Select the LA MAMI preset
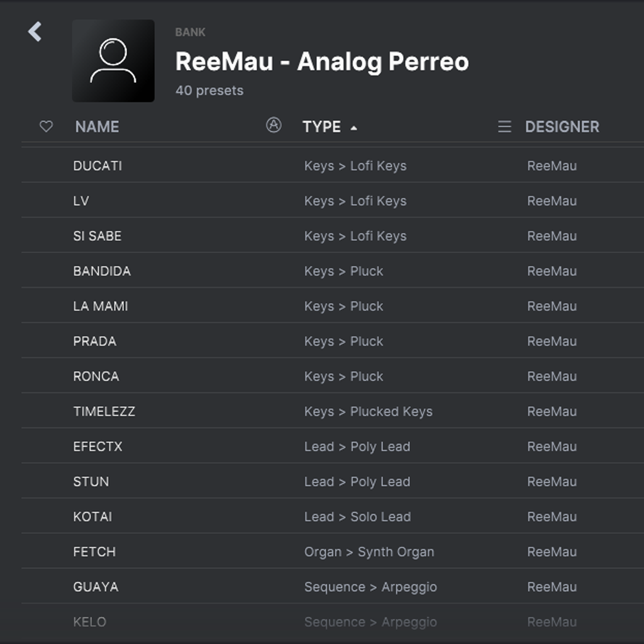Viewport: 644px width, 644px height. pos(101,307)
